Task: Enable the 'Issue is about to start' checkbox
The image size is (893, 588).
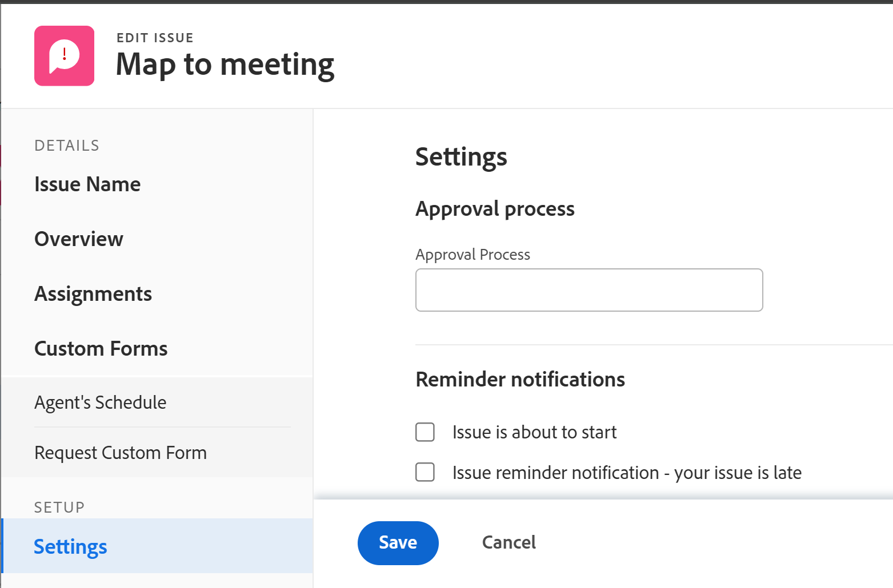Action: (x=425, y=432)
